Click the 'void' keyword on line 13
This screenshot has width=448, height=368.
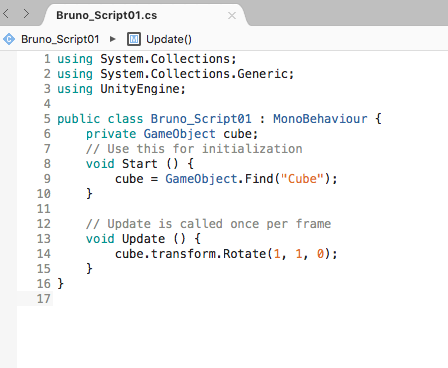click(100, 239)
